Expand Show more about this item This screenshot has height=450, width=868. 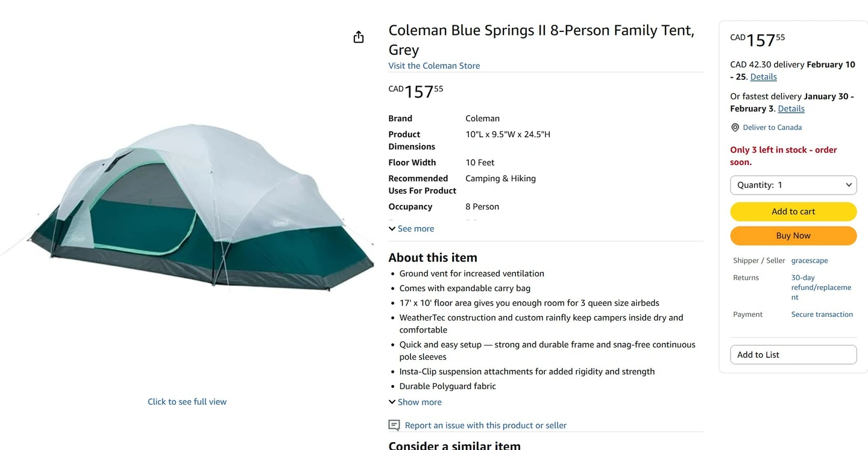(x=420, y=402)
